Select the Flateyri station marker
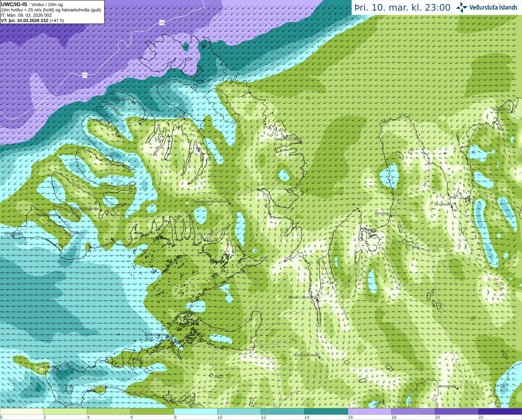Image resolution: width=522 pixels, height=420 pixels. tap(108, 122)
